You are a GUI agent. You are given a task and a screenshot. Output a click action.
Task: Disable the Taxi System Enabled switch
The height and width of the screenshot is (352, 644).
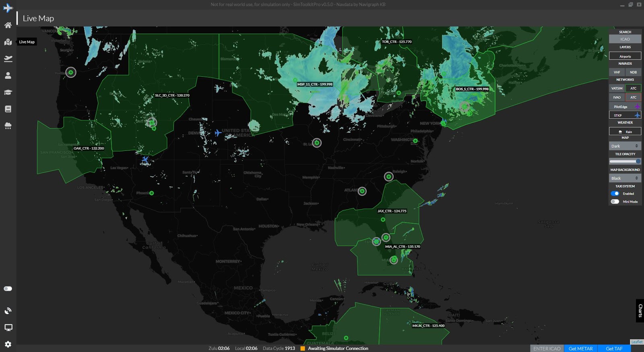615,193
